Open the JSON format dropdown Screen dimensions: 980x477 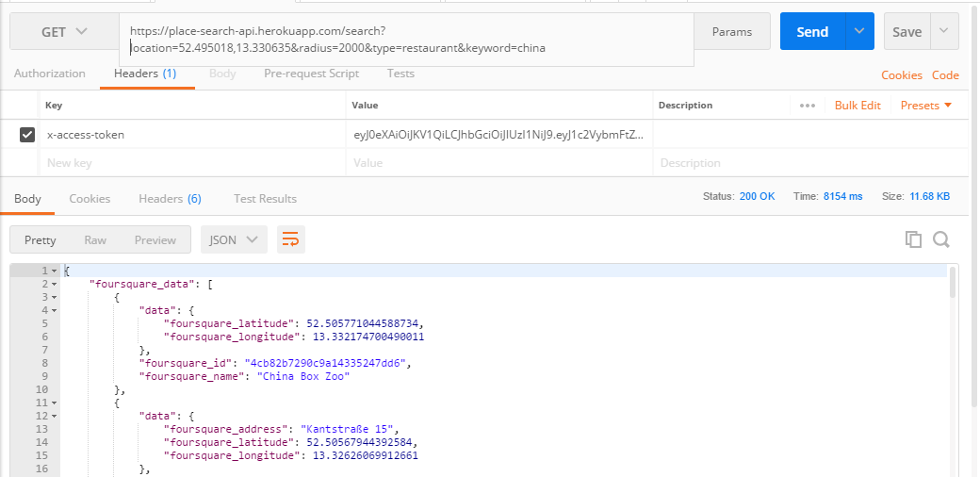[x=234, y=239]
